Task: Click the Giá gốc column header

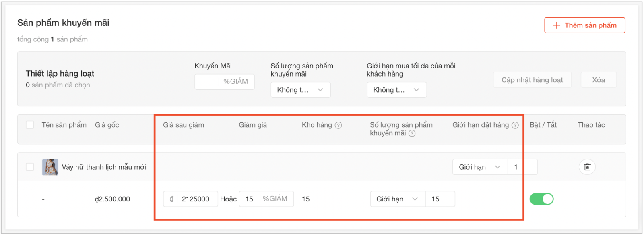Action: pyautogui.click(x=107, y=125)
